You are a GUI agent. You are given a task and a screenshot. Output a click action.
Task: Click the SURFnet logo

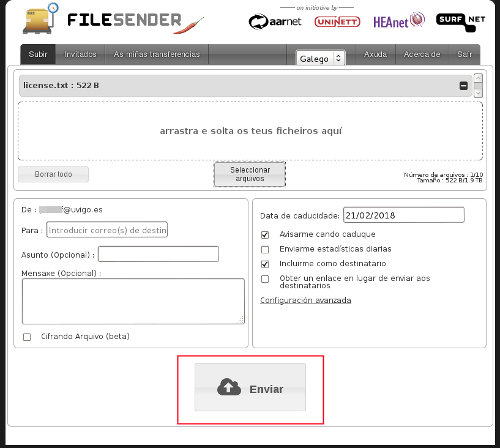[x=460, y=20]
